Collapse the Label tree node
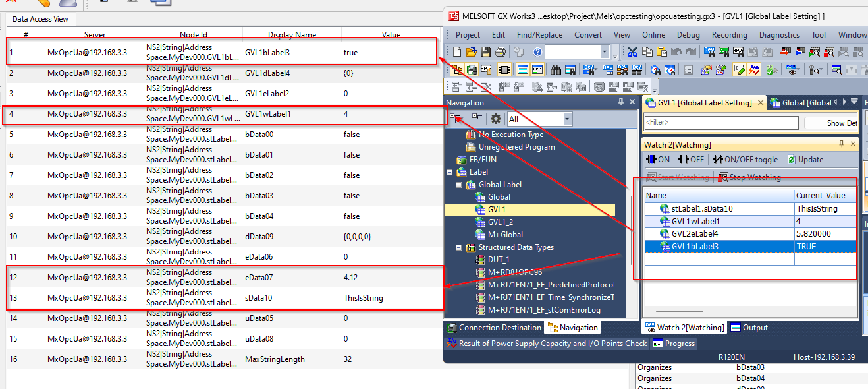Screen dimensions: 868x389 point(450,172)
